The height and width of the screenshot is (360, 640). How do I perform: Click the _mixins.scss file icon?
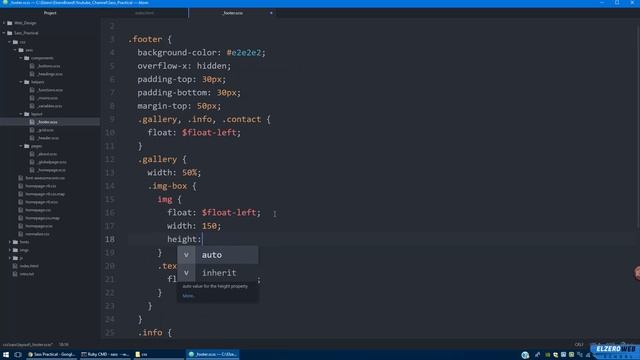[32, 98]
